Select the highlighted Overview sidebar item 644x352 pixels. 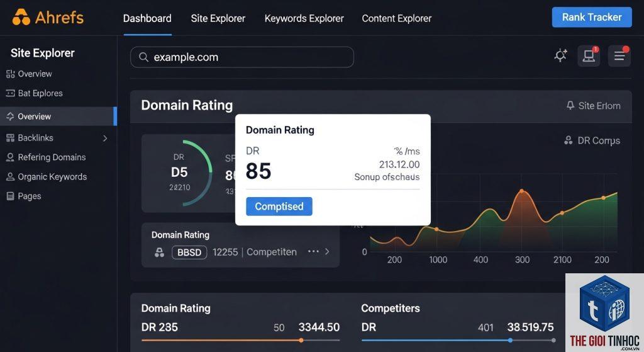[58, 116]
